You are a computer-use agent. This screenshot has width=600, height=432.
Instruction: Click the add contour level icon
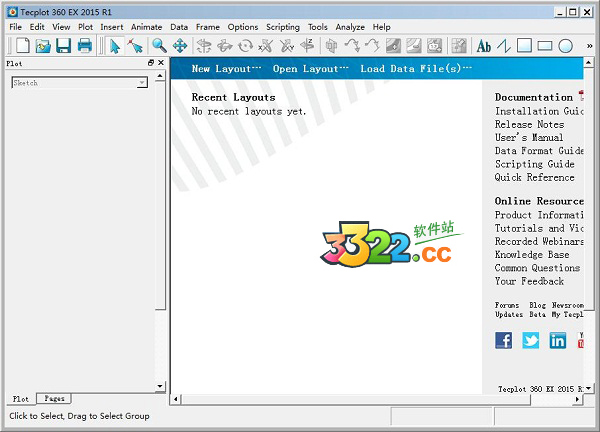click(393, 46)
